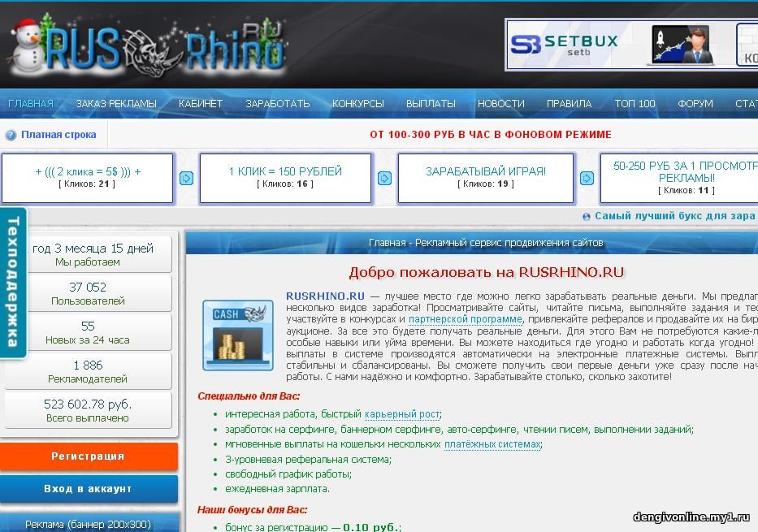Follow the 'карьерный рост' link
This screenshot has height=532, width=758.
[x=402, y=414]
